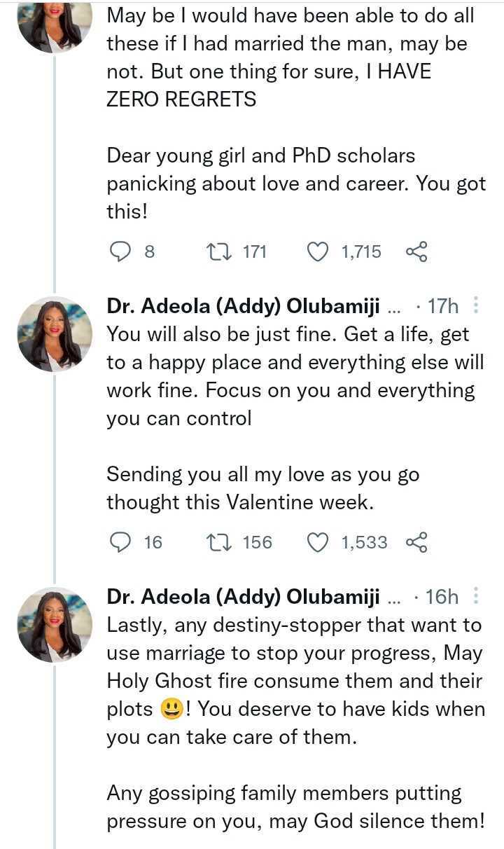Screen dimensions: 504x849
Task: Open the tweet about destiny-stopper
Action: pyautogui.click(x=294, y=679)
